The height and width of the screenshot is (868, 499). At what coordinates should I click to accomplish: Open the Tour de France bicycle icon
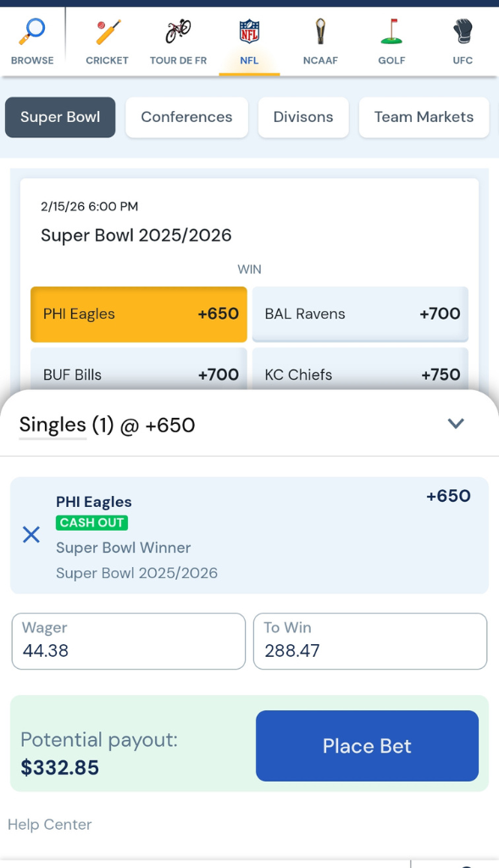[x=178, y=31]
